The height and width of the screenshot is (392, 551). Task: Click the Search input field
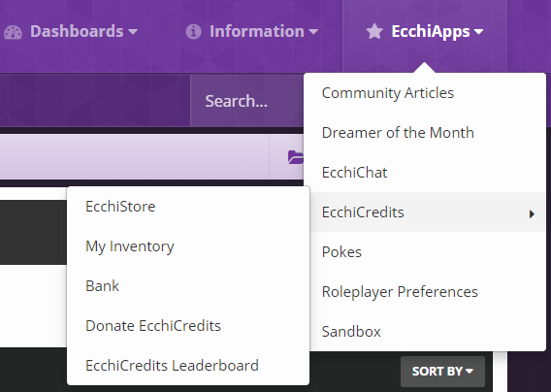tap(246, 101)
